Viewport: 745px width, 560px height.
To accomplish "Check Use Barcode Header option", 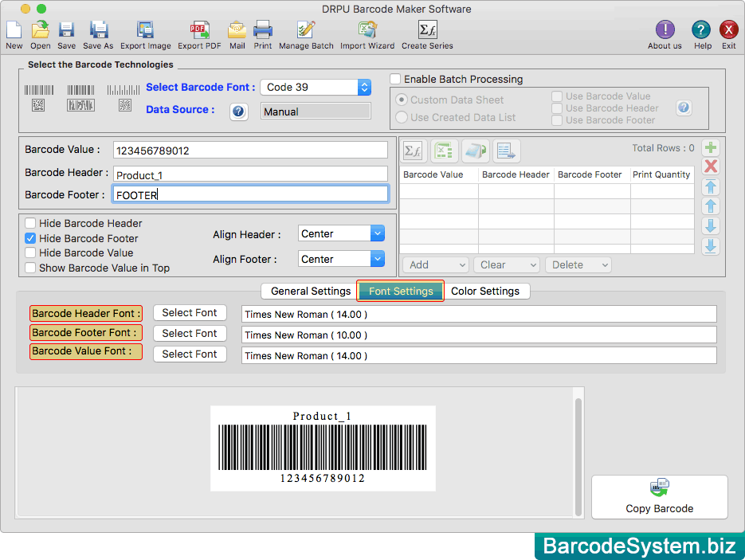I will 557,108.
